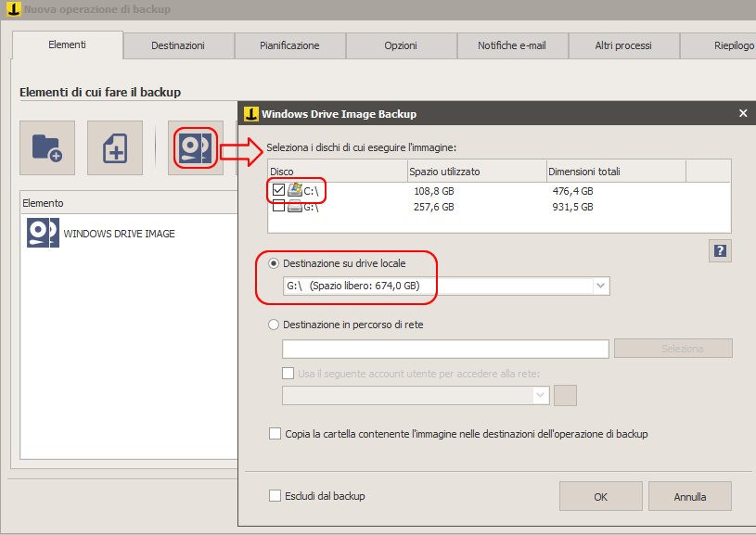Click the Annulla button

[690, 496]
